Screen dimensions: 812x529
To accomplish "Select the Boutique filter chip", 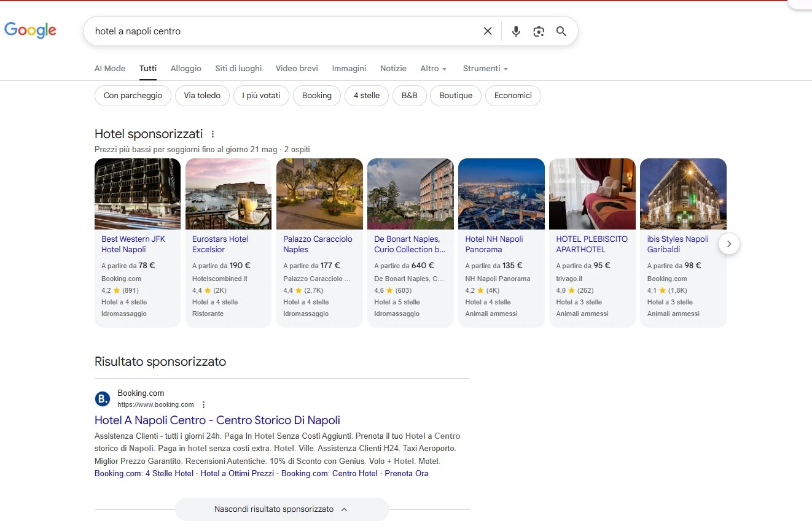I will click(x=456, y=96).
